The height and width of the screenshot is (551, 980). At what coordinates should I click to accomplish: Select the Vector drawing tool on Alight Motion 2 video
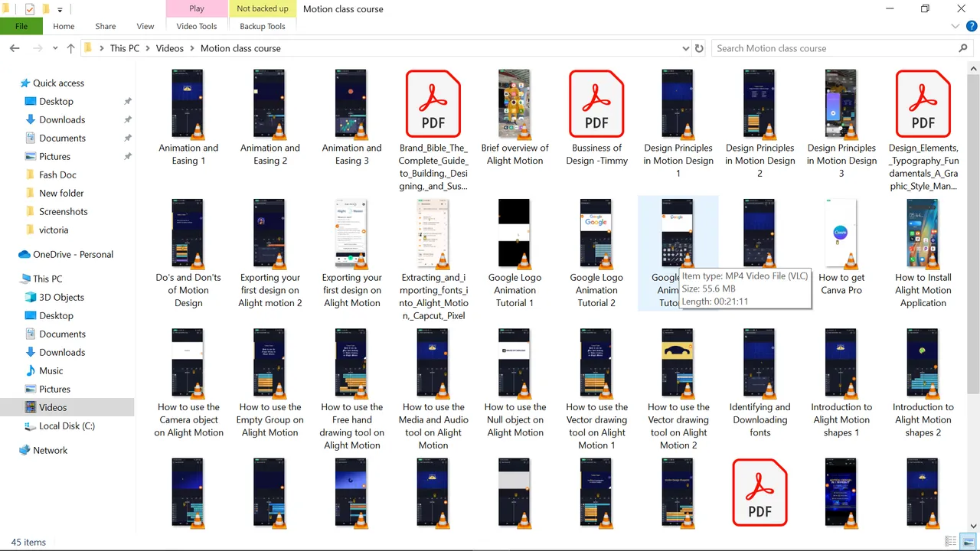click(x=678, y=389)
